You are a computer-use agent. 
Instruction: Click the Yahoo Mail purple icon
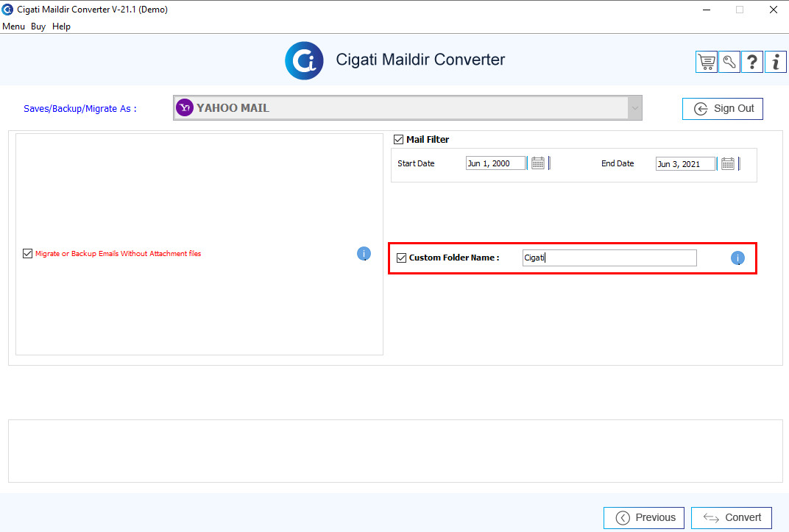(x=185, y=107)
